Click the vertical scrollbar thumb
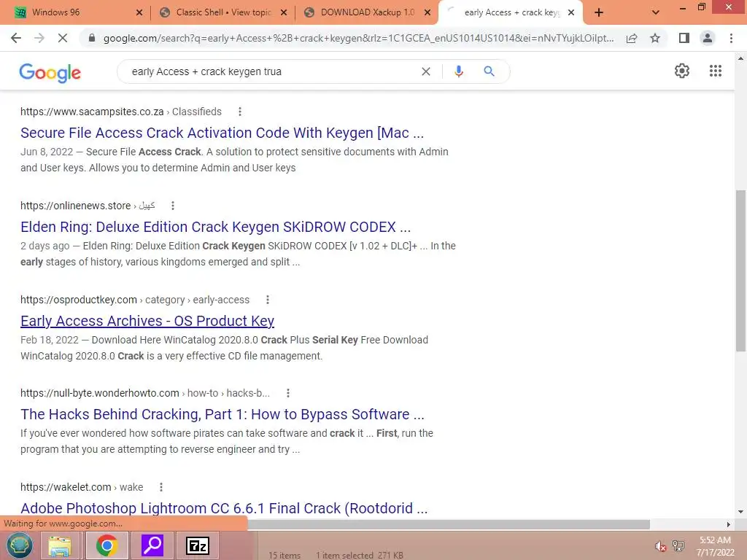747x560 pixels. (x=740, y=271)
